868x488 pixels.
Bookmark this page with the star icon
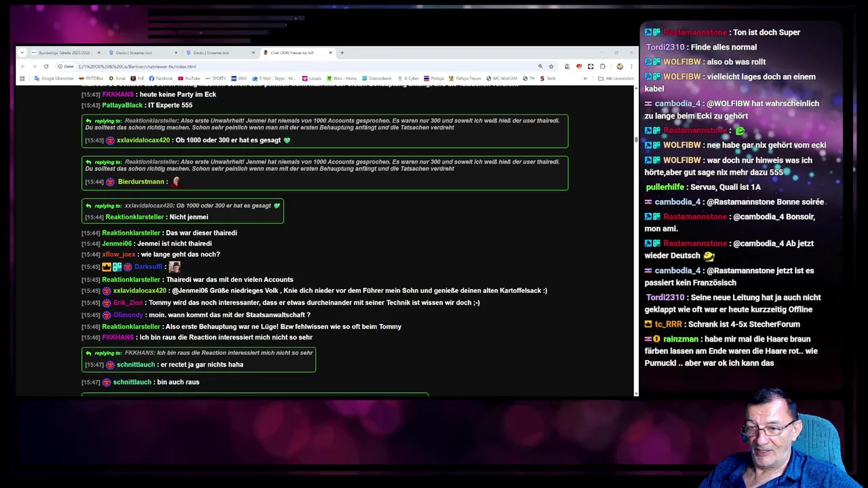[x=551, y=66]
